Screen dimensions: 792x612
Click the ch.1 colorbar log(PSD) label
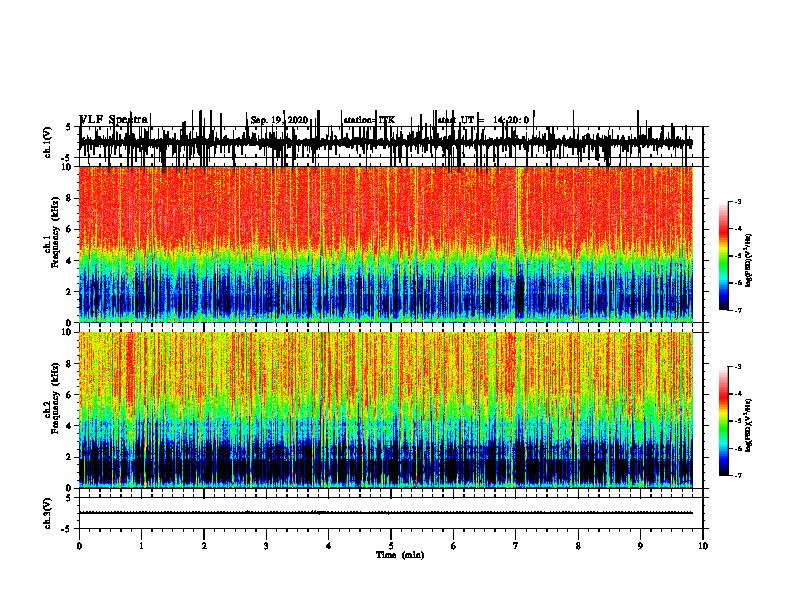point(749,260)
